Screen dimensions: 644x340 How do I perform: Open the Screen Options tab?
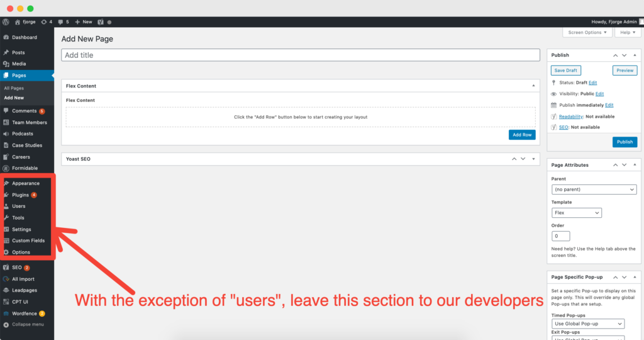coord(587,32)
